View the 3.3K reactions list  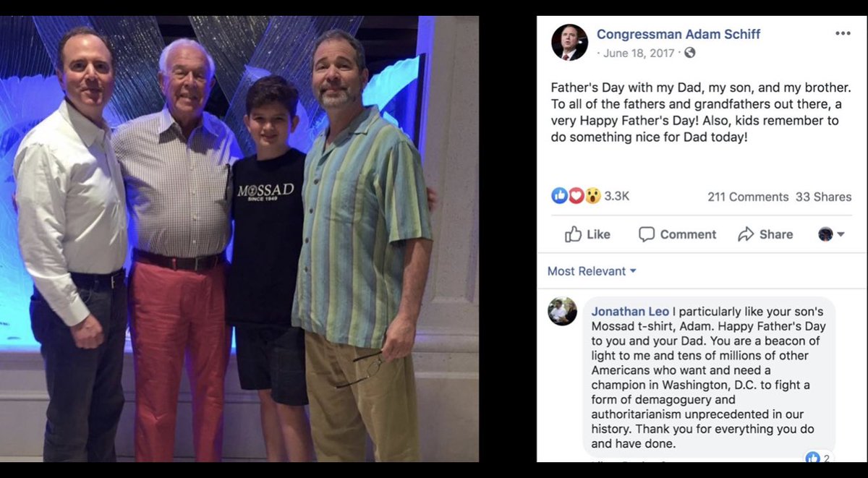pyautogui.click(x=617, y=196)
